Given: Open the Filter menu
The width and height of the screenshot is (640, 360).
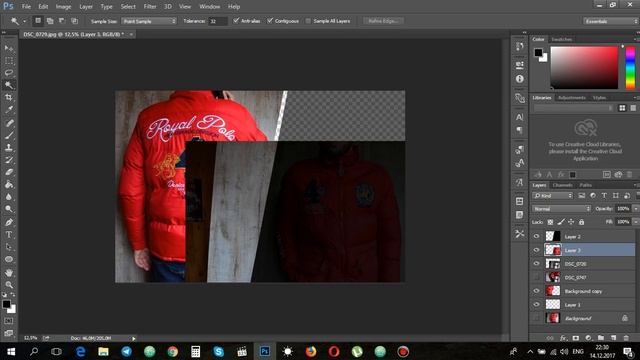Looking at the screenshot, I should 150,7.
